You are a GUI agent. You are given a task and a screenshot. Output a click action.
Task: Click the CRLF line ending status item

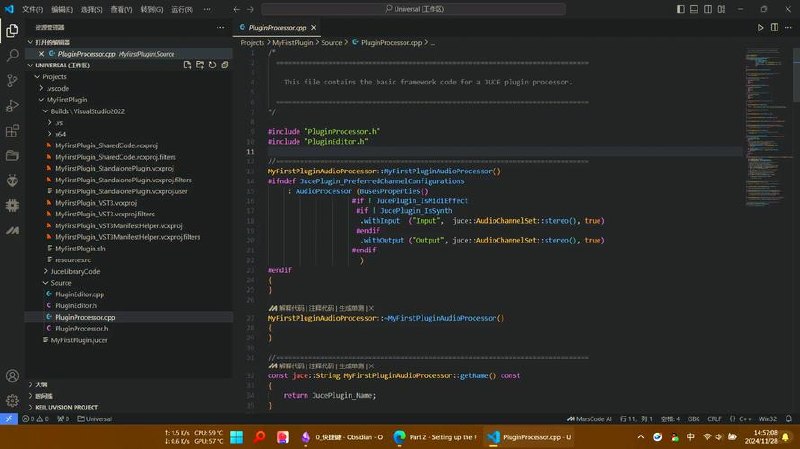(x=714, y=419)
